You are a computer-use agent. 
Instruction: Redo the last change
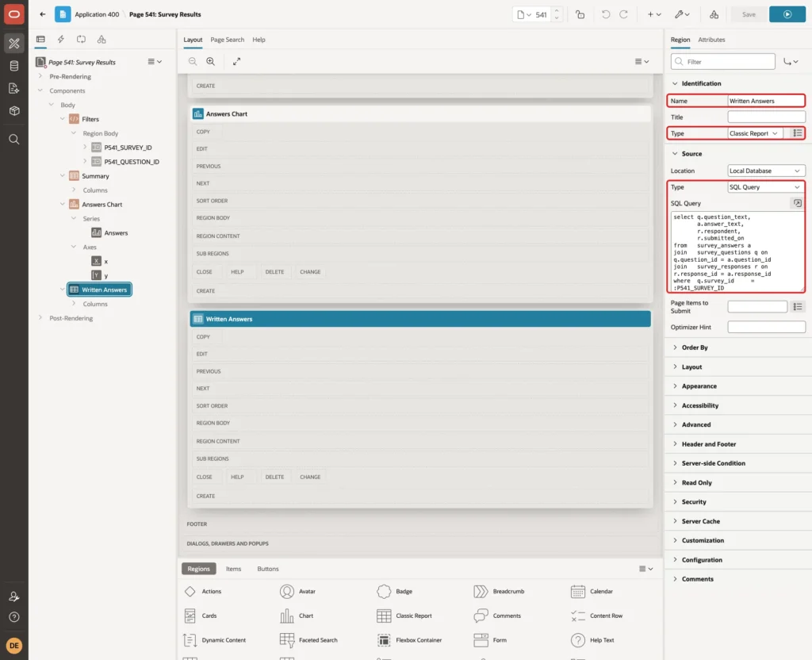pyautogui.click(x=623, y=14)
